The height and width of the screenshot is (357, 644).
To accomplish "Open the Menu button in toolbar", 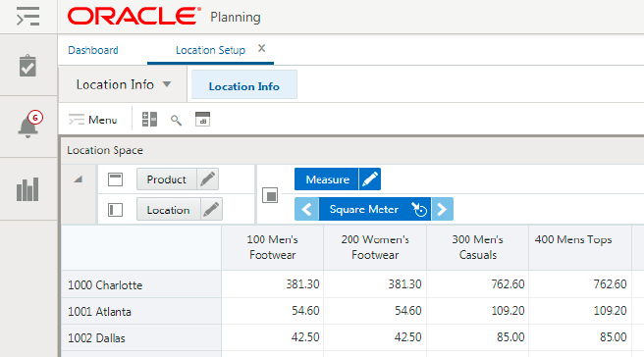I will [93, 120].
